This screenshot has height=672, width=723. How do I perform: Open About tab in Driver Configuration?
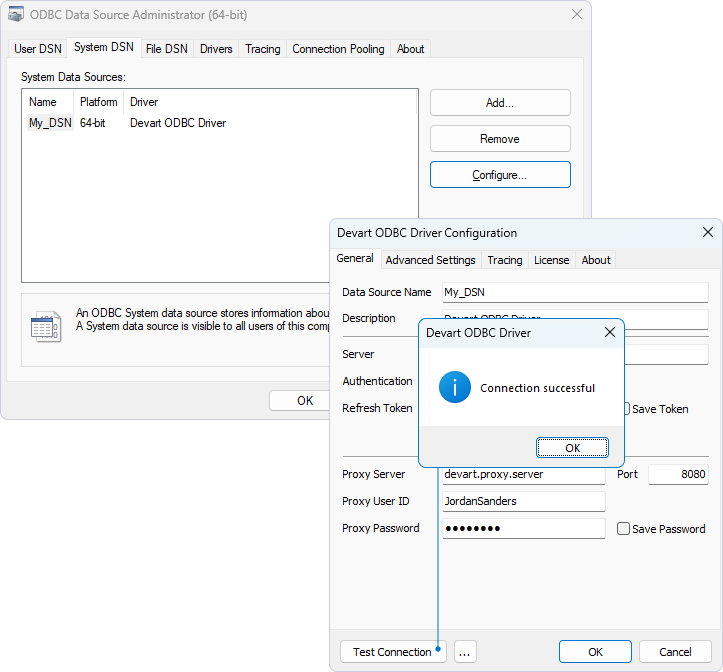596,260
